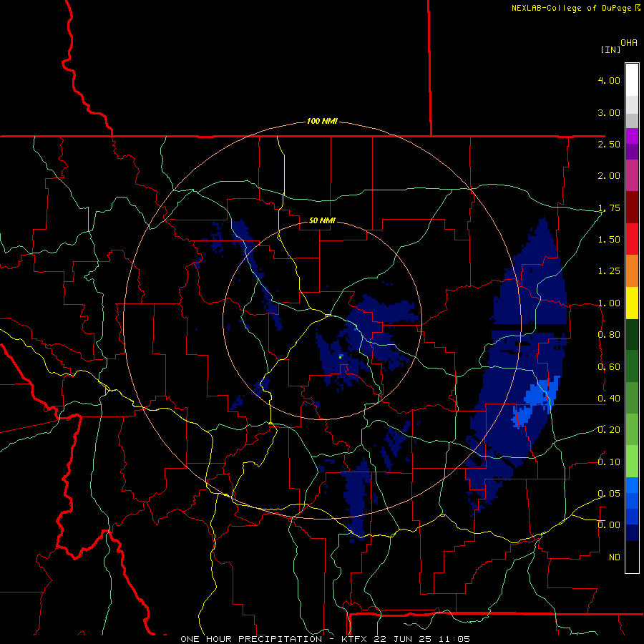644x644 pixels.
Task: Click the 0.80 legend value
Action: pyautogui.click(x=609, y=335)
